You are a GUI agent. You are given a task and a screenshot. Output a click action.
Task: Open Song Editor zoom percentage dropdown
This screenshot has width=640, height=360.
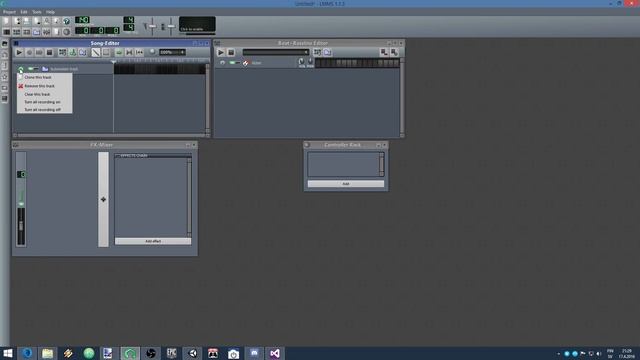pos(172,52)
